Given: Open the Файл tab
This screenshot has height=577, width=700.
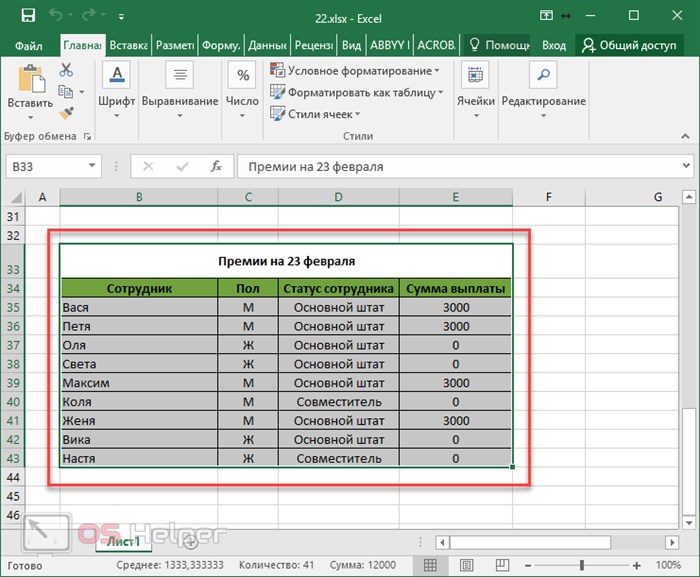Looking at the screenshot, I should (29, 46).
